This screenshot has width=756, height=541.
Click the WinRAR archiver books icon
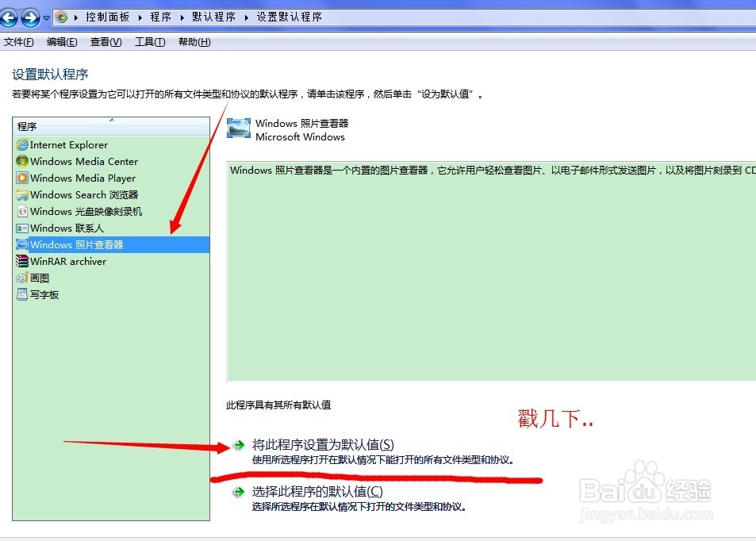pyautogui.click(x=22, y=261)
